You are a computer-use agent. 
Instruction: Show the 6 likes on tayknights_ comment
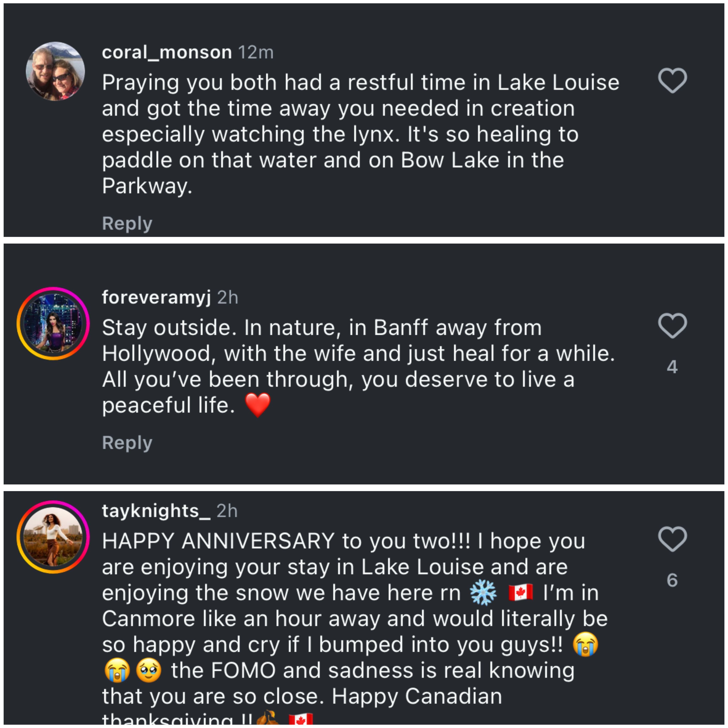coord(672,580)
